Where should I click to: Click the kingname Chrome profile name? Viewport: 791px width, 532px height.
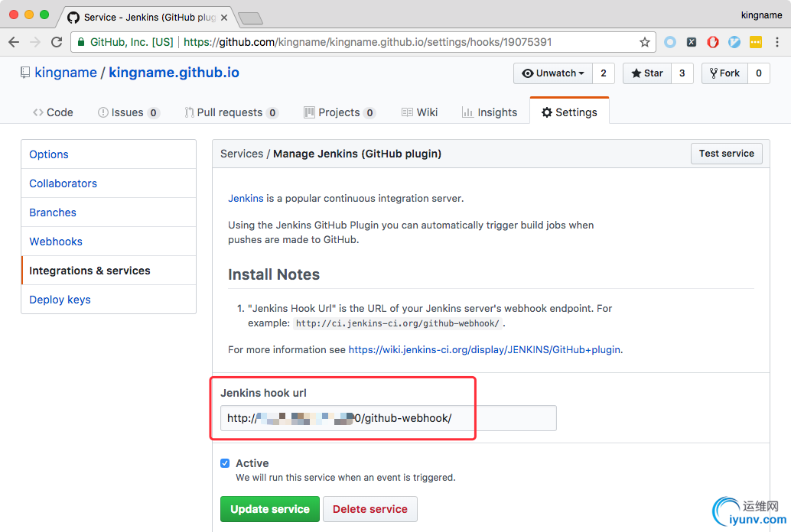[761, 15]
